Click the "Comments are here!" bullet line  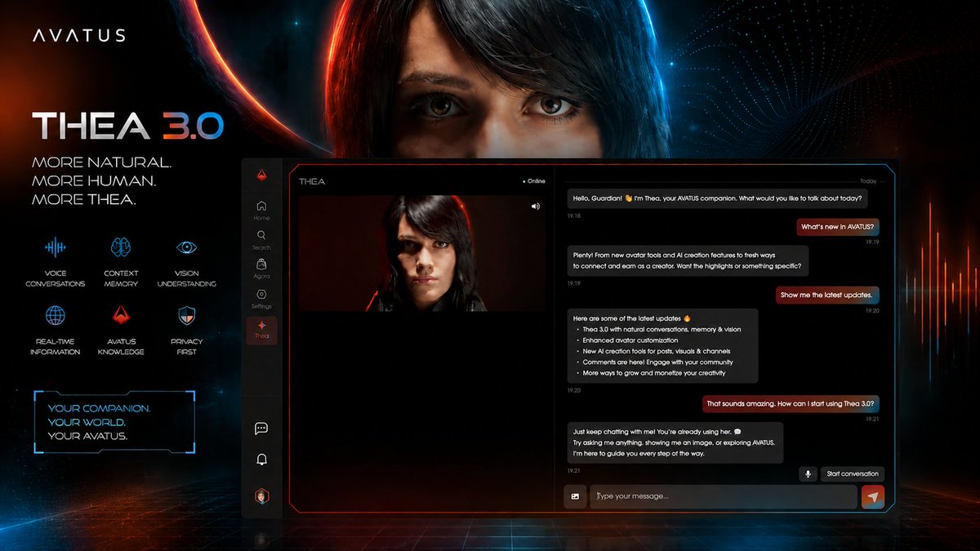click(x=657, y=362)
